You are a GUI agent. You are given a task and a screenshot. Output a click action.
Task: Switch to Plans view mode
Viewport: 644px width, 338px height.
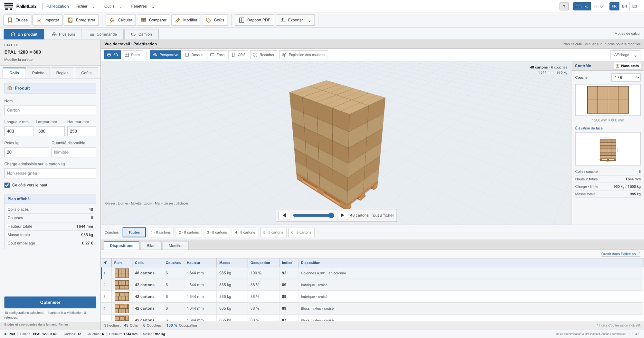132,55
